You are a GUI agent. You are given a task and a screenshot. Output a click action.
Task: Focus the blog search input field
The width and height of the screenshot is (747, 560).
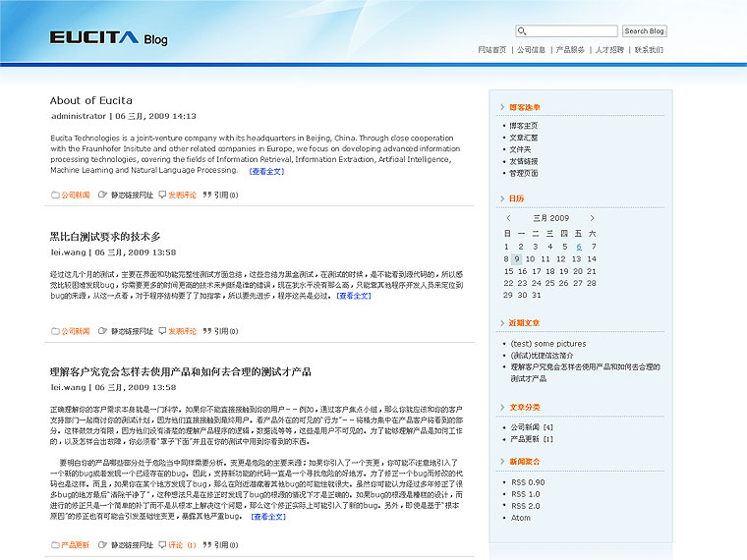(x=566, y=31)
